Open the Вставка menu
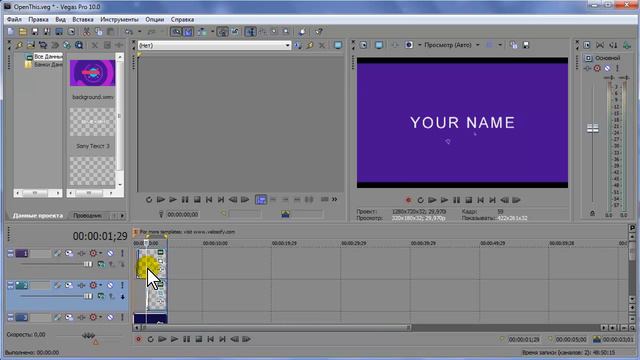This screenshot has width=640, height=360. click(x=83, y=20)
